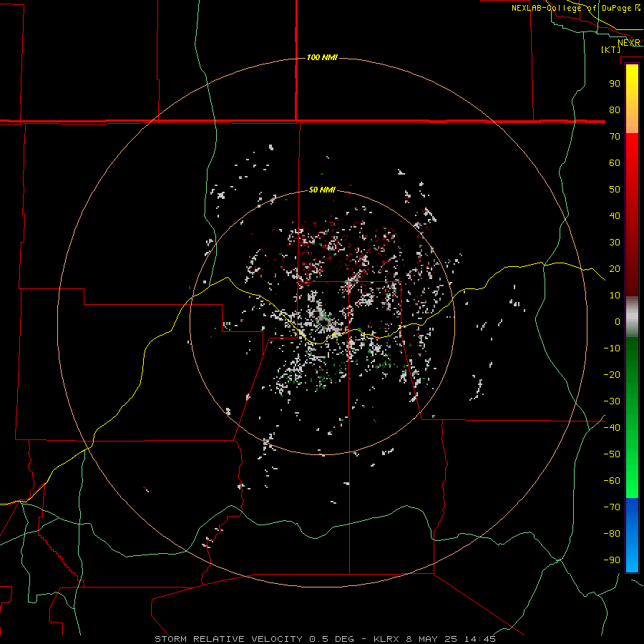The width and height of the screenshot is (644, 644).
Task: Click the KLRX station identifier in caption
Action: click(x=386, y=639)
